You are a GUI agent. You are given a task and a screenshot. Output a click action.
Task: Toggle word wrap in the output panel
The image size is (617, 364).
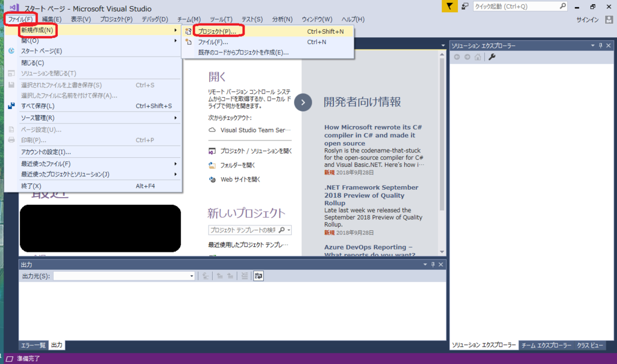[x=258, y=276]
